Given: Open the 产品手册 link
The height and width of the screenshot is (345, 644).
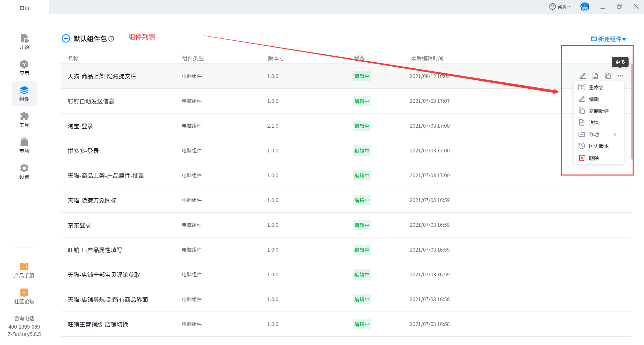Looking at the screenshot, I should (x=24, y=270).
